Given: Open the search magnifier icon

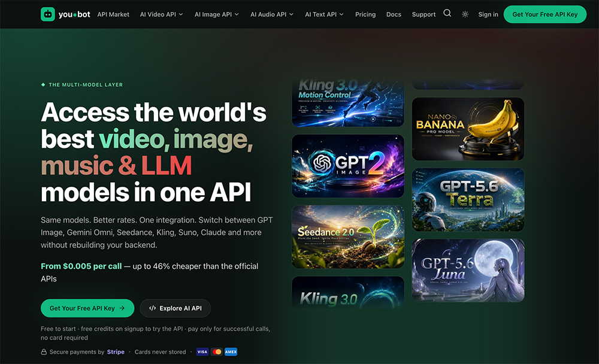Looking at the screenshot, I should pos(447,13).
